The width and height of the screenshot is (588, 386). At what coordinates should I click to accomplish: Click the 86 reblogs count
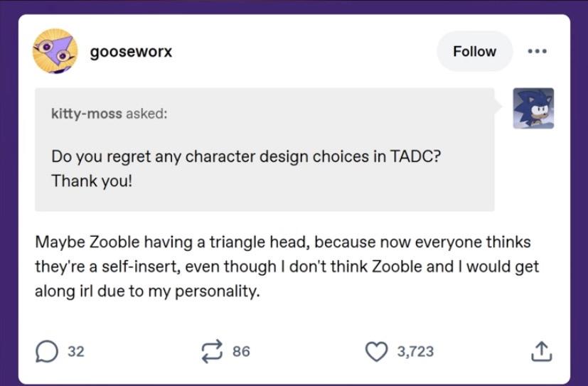pos(241,351)
